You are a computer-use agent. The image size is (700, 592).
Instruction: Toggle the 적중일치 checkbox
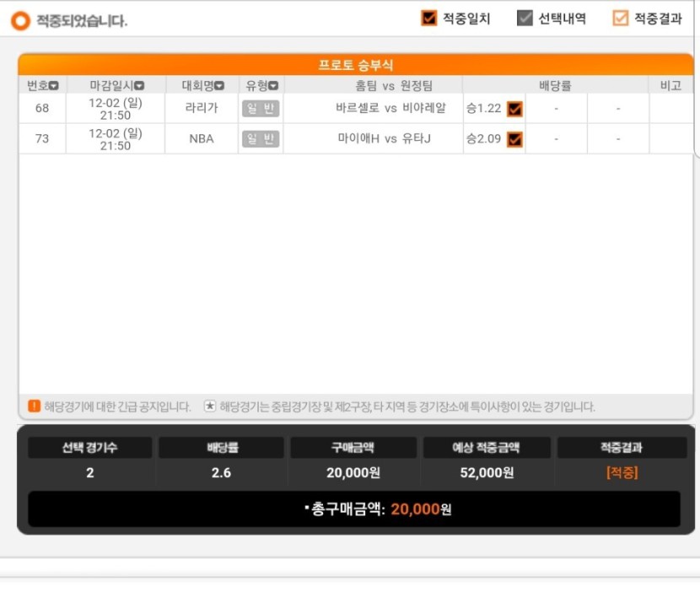tap(429, 18)
